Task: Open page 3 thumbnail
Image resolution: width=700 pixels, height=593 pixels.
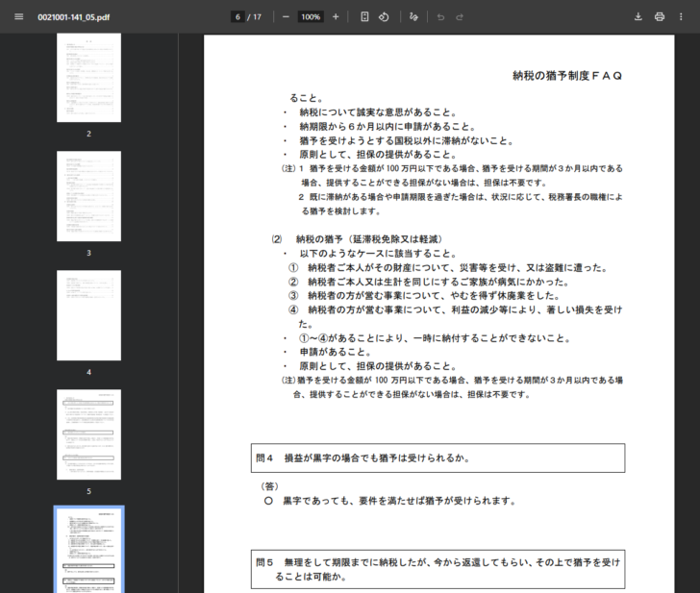Action: coord(88,196)
